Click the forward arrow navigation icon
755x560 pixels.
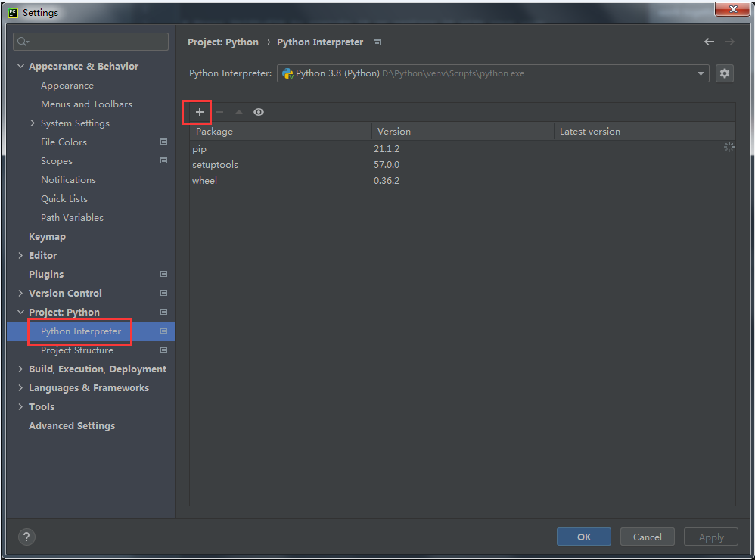729,42
